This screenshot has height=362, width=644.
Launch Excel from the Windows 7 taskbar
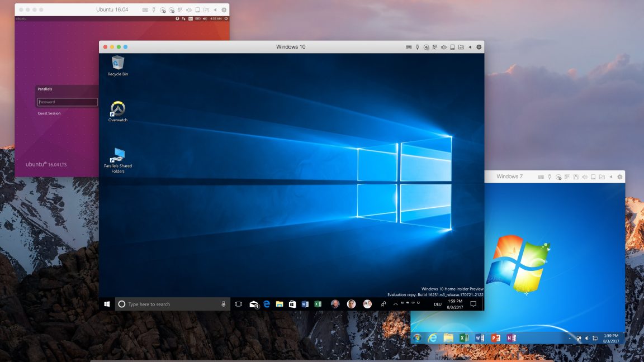463,338
